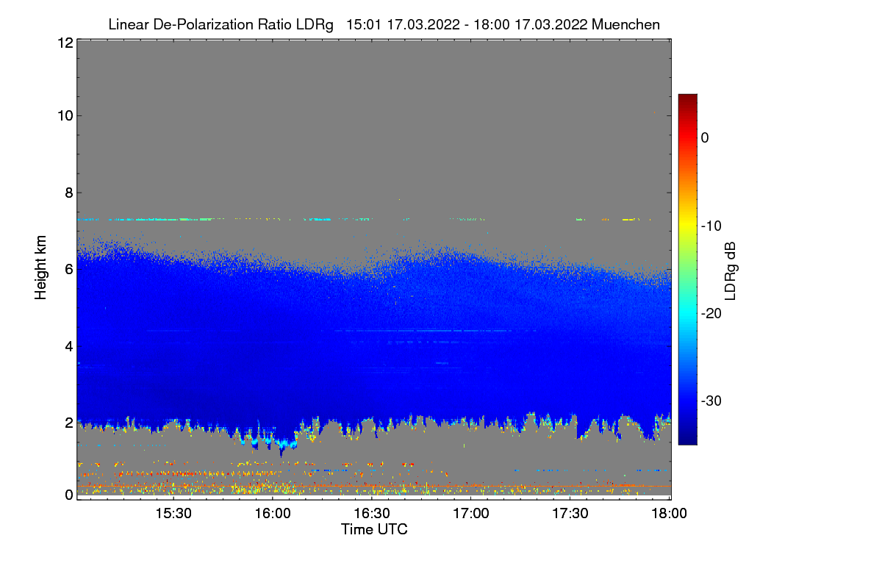Click the 2 km height label
882x588 pixels.
tap(68, 423)
